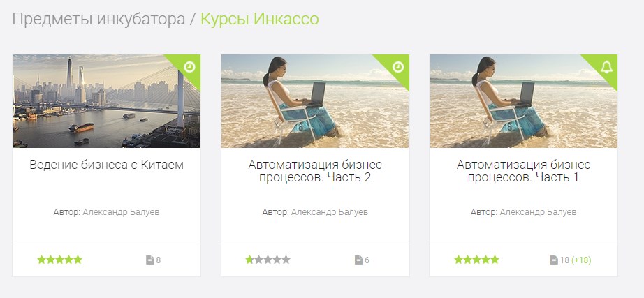Click document icon next to count 18
Screen dimensions: 644x298
coord(554,260)
